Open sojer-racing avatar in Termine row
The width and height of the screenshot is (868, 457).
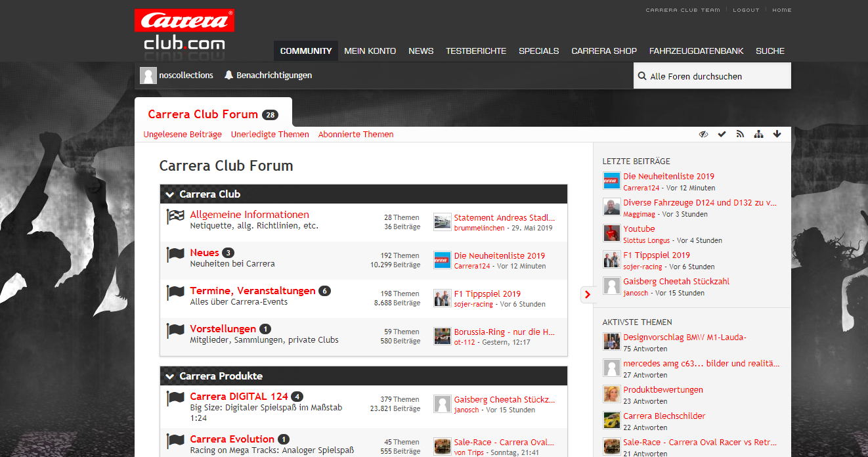(x=443, y=298)
